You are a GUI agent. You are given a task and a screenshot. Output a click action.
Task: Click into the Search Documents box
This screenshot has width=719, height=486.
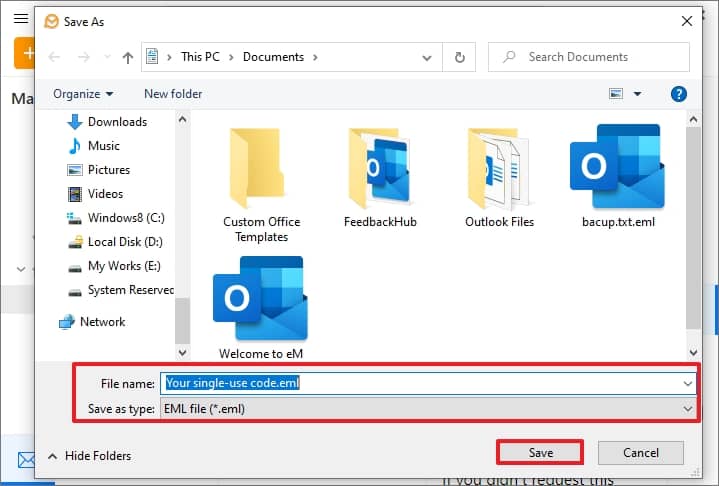point(589,57)
